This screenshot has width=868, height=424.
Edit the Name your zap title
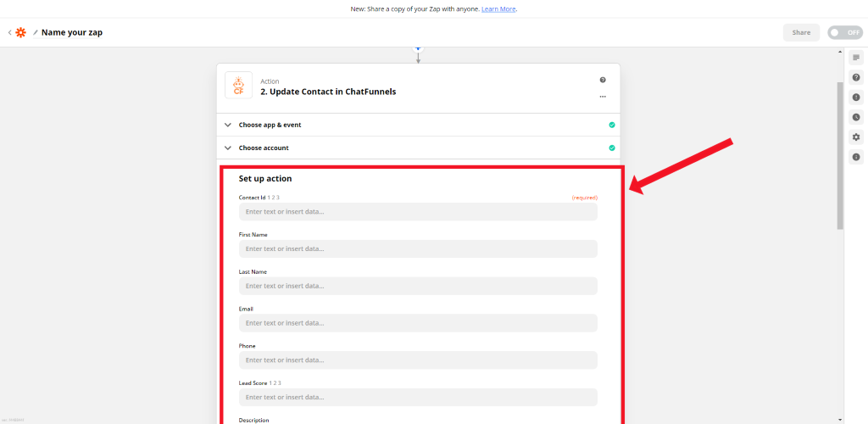tap(72, 33)
